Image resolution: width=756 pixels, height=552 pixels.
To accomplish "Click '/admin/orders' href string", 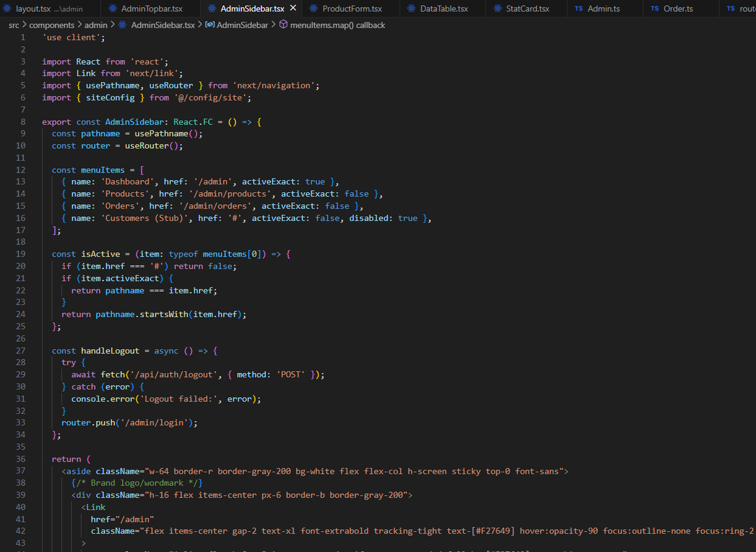I will (215, 206).
